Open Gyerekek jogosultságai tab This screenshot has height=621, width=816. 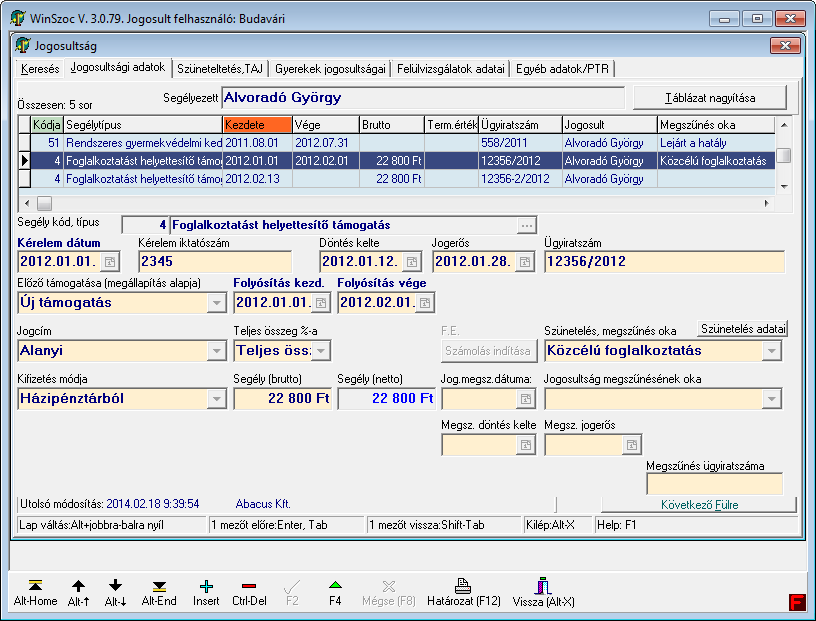click(330, 69)
